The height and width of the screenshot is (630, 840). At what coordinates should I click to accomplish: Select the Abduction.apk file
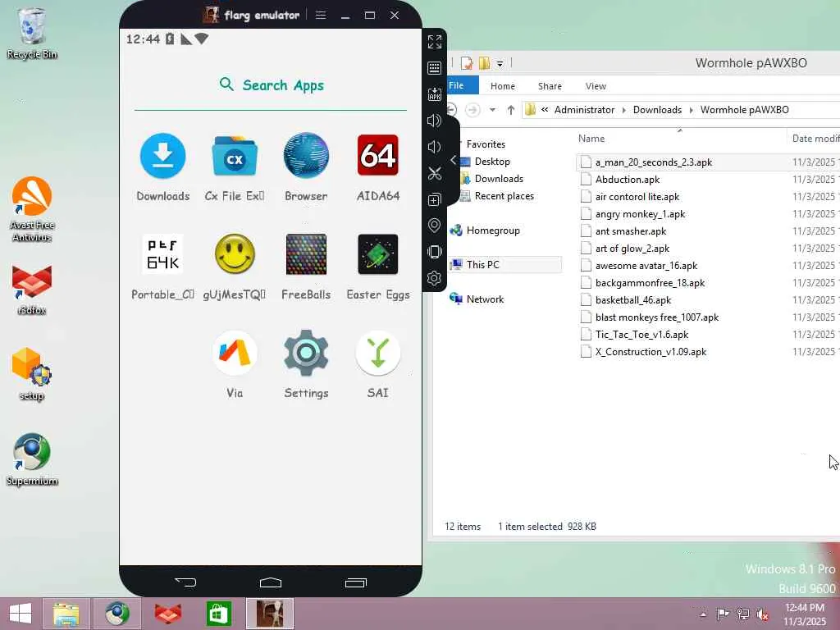coord(628,180)
